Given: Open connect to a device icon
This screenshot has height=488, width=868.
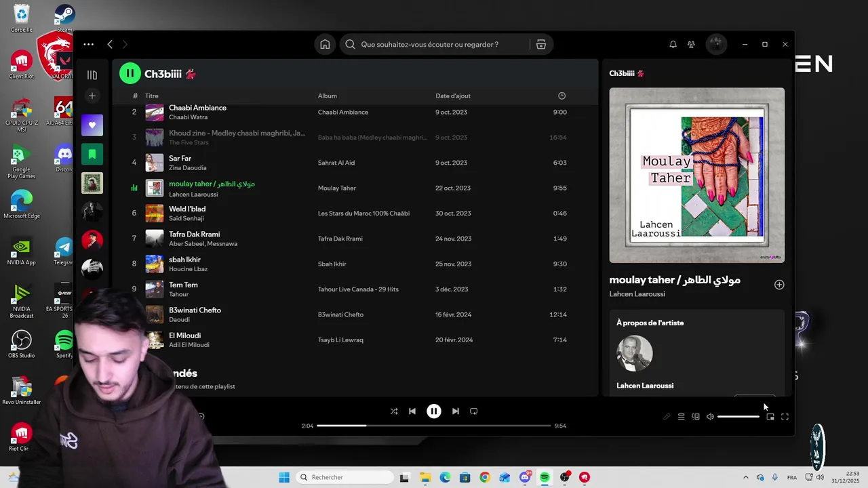Looking at the screenshot, I should (x=696, y=417).
